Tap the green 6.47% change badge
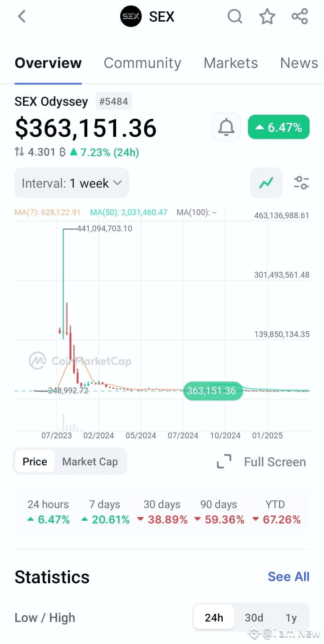324x644 pixels. click(x=278, y=127)
